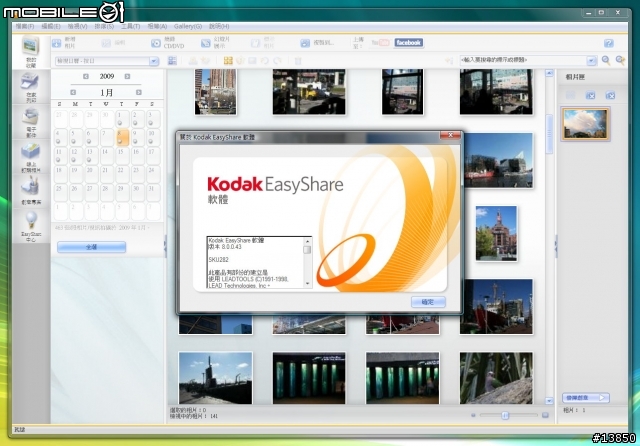
Task: Select the submarine photo thumbnail in bottom row
Action: pyautogui.click(x=216, y=378)
